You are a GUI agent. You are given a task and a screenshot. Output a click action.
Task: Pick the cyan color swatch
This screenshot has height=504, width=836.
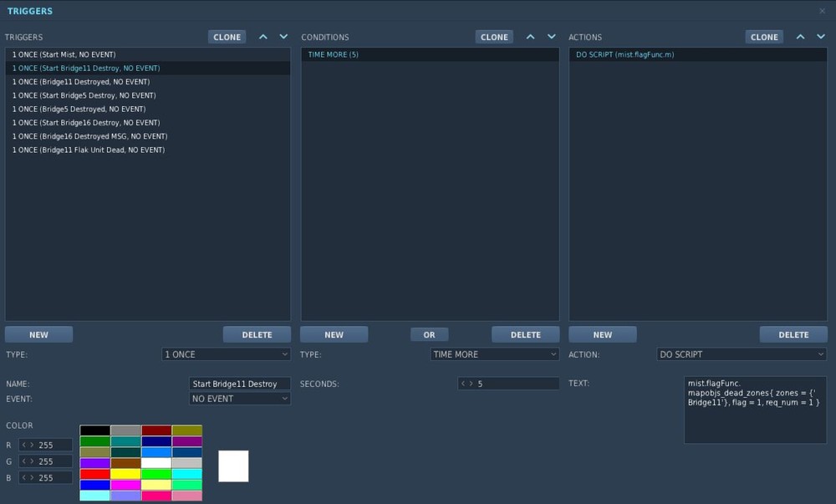[x=187, y=474]
